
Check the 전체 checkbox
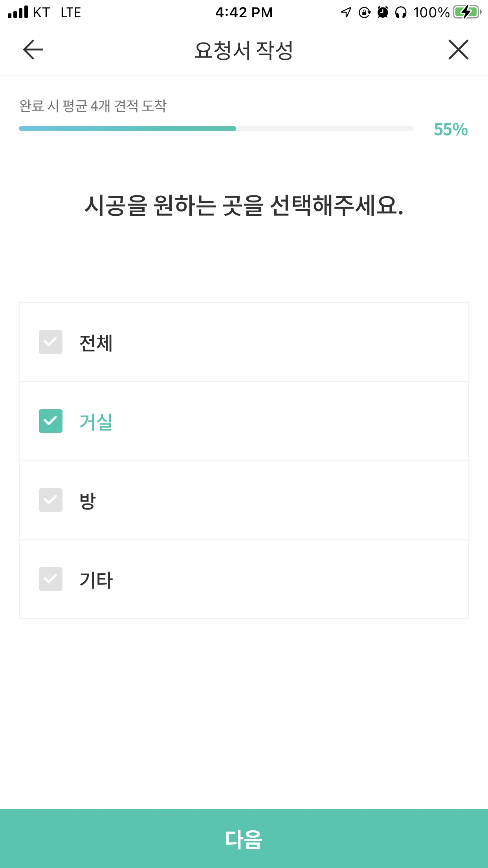point(51,342)
